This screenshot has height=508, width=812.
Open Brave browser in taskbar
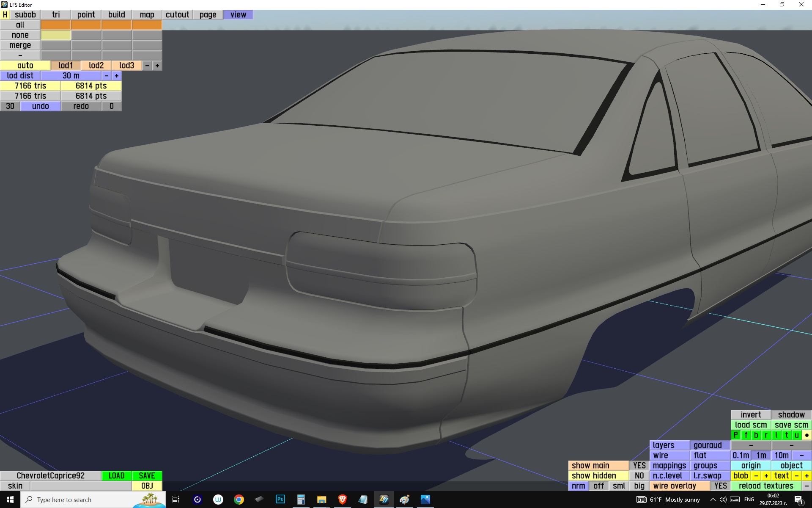pos(342,500)
